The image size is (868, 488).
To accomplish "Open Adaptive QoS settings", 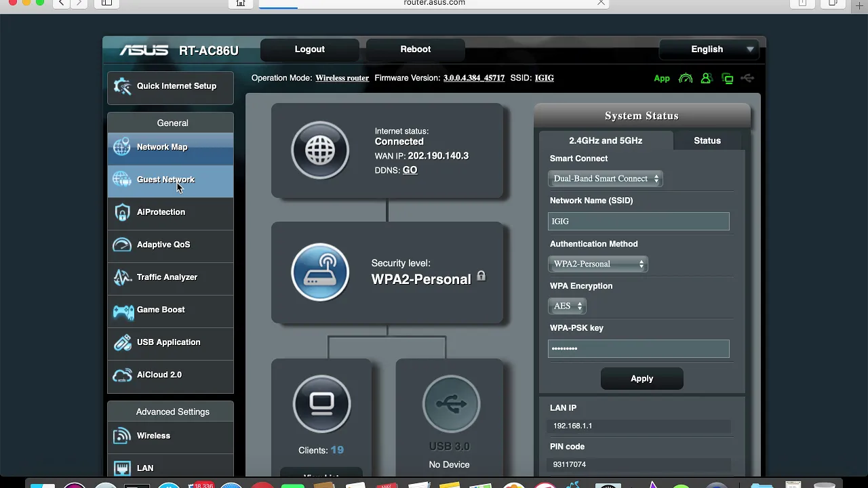I will (170, 245).
